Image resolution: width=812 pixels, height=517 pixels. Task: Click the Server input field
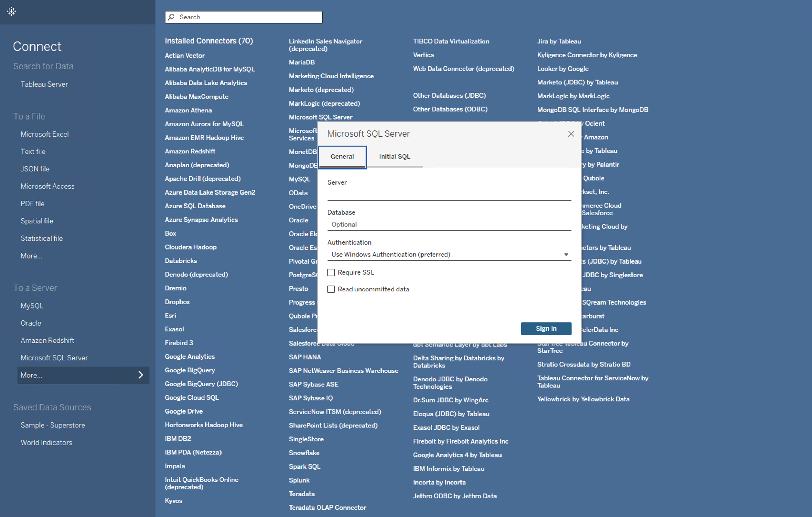pyautogui.click(x=448, y=194)
